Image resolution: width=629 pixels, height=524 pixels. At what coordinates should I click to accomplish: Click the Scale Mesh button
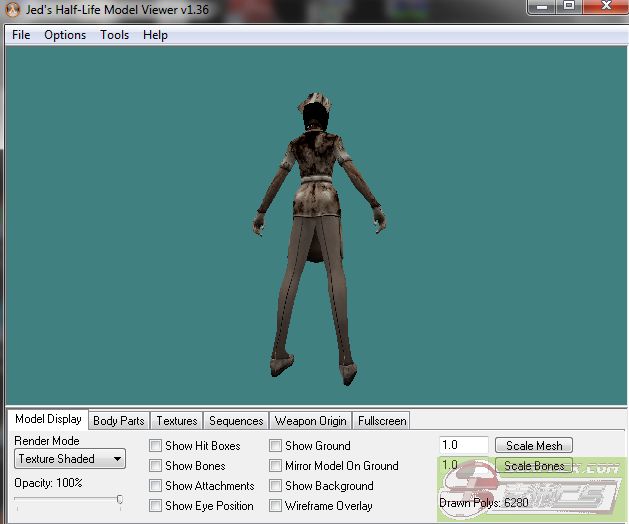pyautogui.click(x=534, y=446)
